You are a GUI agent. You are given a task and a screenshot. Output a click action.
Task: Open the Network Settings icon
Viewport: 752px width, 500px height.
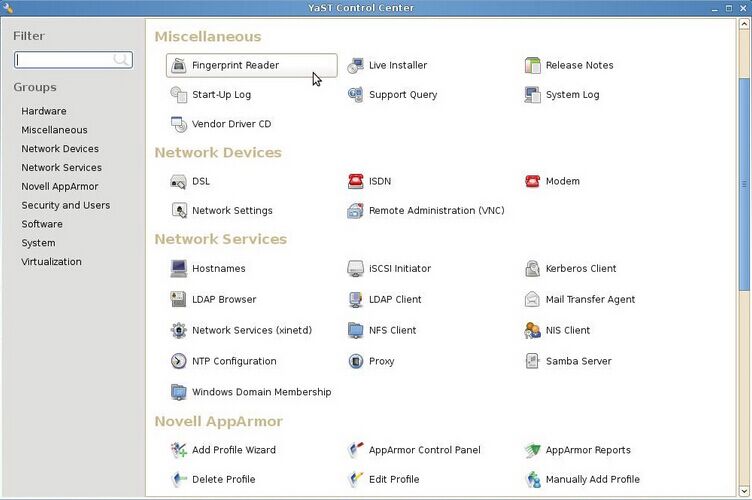(x=178, y=210)
